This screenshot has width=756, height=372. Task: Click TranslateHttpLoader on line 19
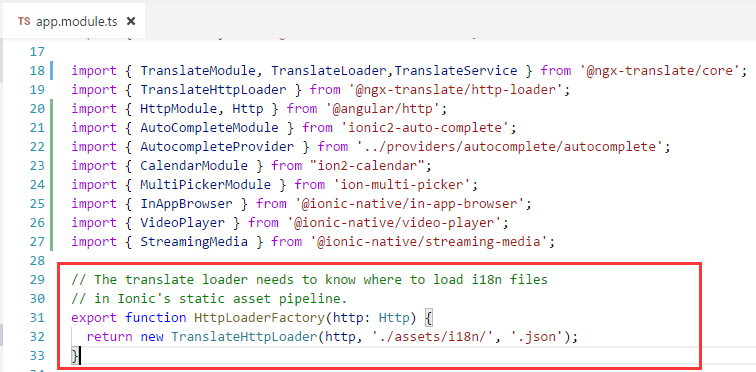click(x=213, y=90)
